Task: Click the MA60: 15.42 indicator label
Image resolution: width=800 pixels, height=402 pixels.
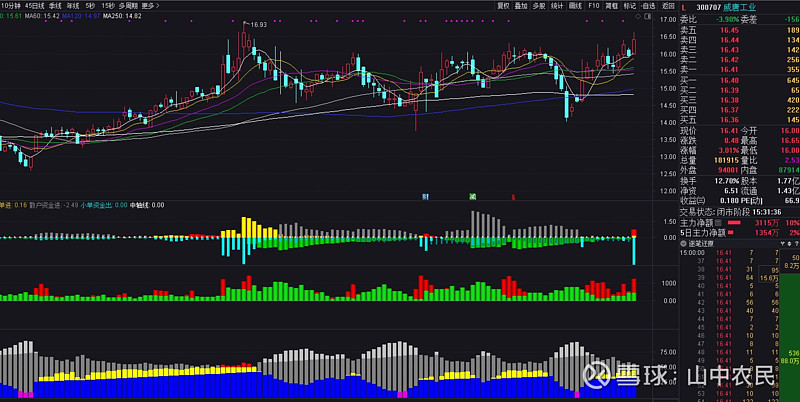Action: coord(42,16)
